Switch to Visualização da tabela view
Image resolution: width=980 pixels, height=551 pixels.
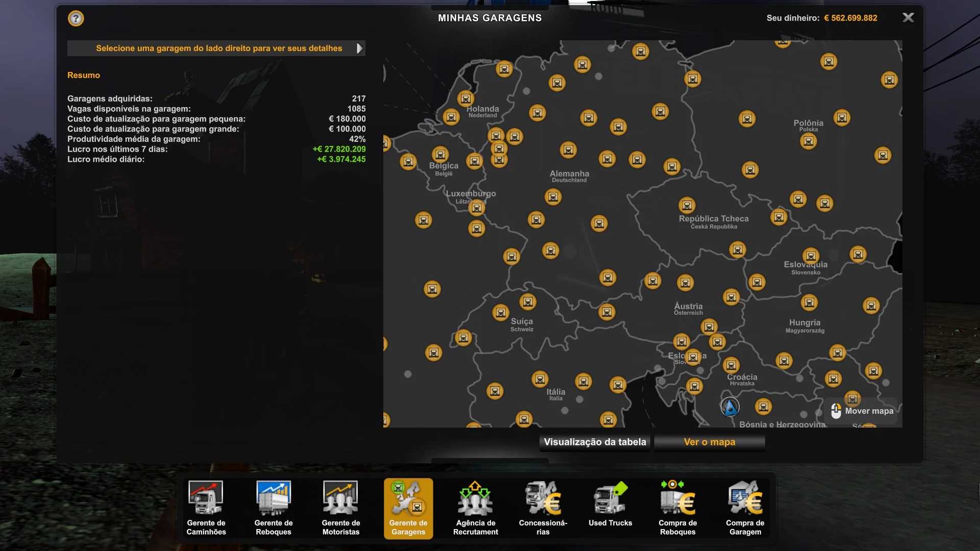pyautogui.click(x=595, y=442)
